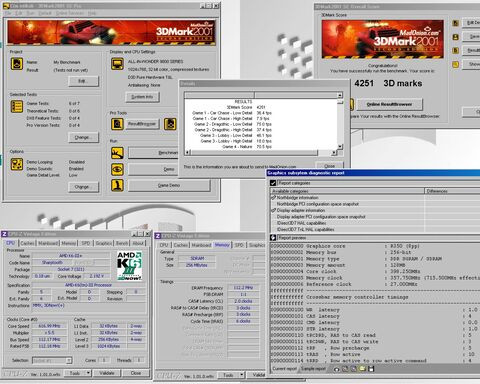Click the first toolbar icon after Sample report tab
Screen dimensions: 480x384
337,369
